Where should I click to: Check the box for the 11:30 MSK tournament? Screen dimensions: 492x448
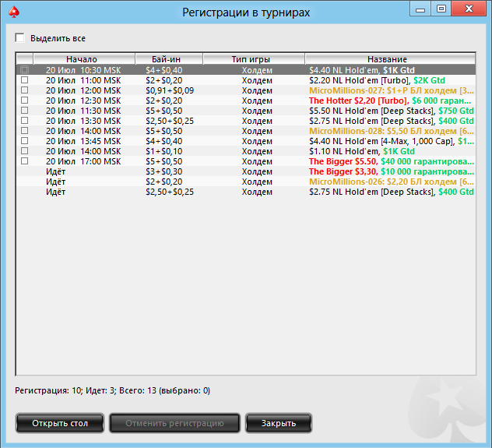[24, 110]
